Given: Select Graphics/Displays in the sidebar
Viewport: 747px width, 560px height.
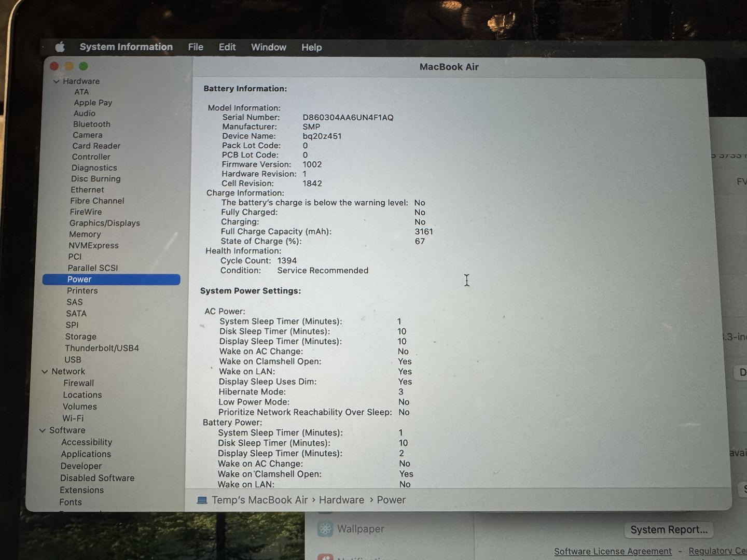Looking at the screenshot, I should coord(105,223).
